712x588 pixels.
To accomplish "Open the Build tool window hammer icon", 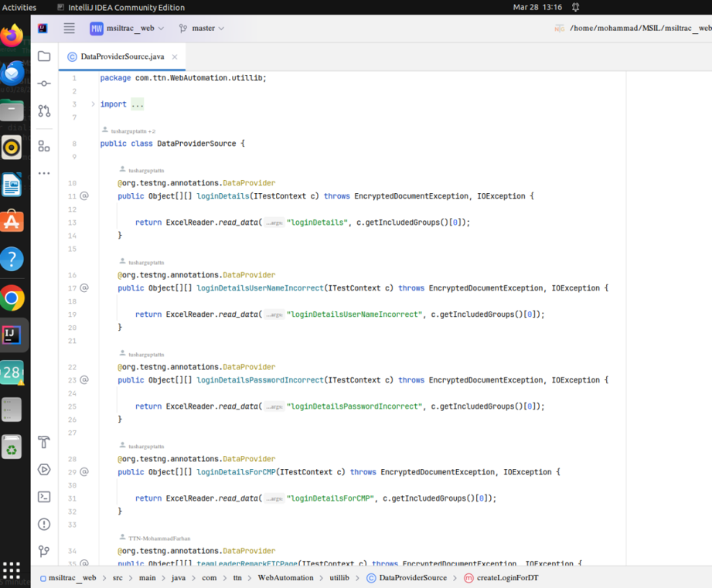I will click(44, 442).
